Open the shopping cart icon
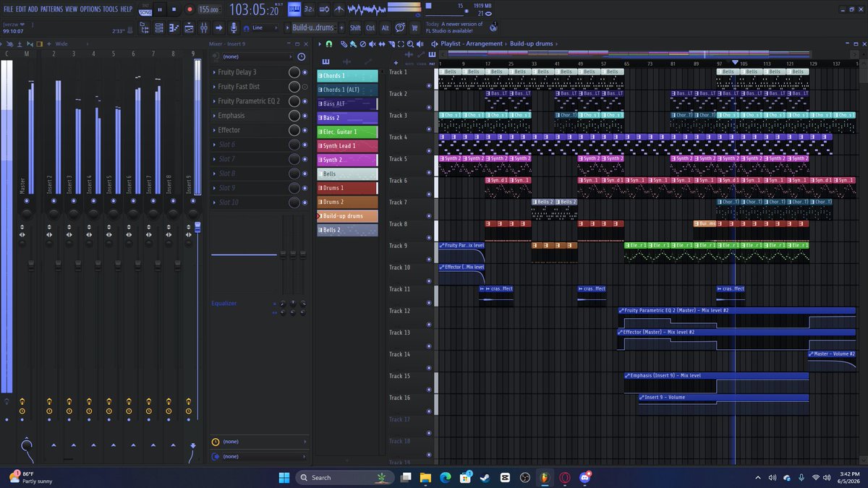 pyautogui.click(x=414, y=27)
